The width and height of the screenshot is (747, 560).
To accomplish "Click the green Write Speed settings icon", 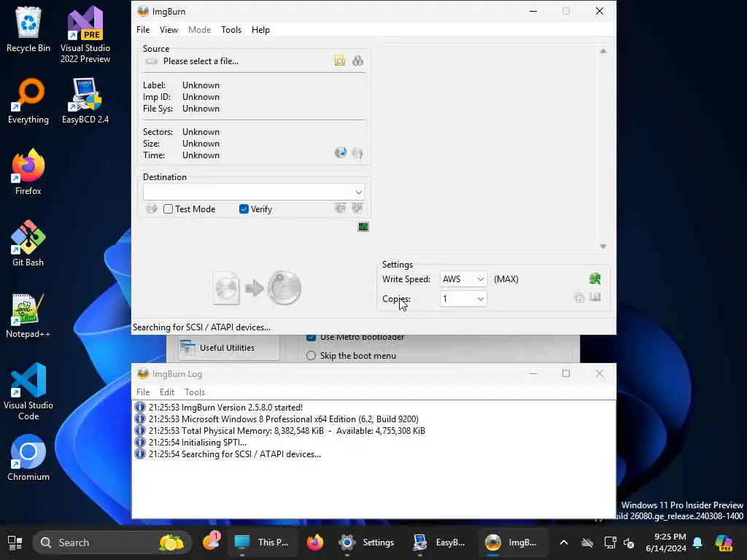I will click(x=595, y=279).
